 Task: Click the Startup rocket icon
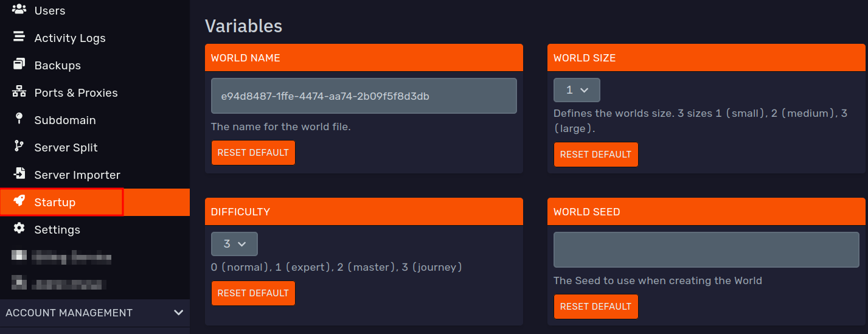click(19, 201)
